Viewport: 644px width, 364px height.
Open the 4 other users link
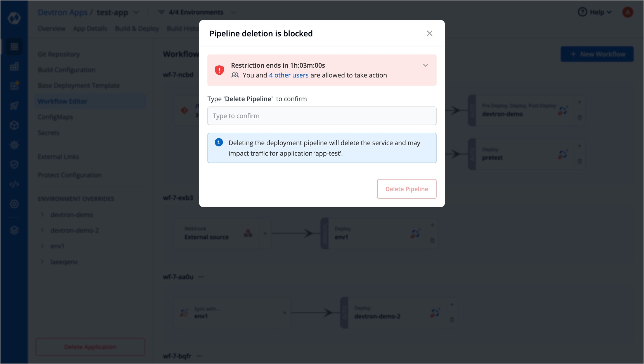coord(288,75)
